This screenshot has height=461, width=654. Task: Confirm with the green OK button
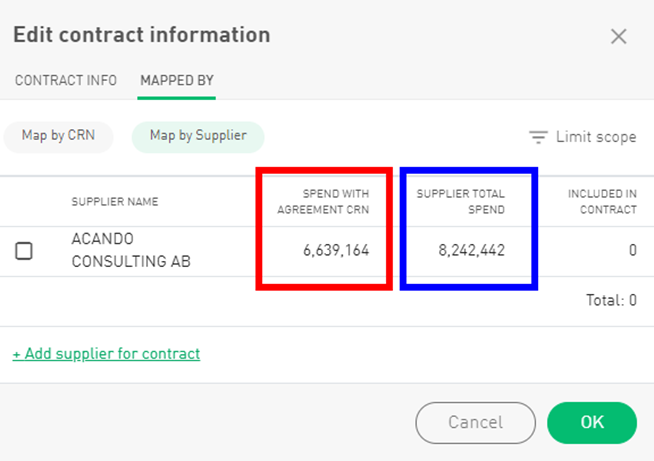[x=592, y=422]
